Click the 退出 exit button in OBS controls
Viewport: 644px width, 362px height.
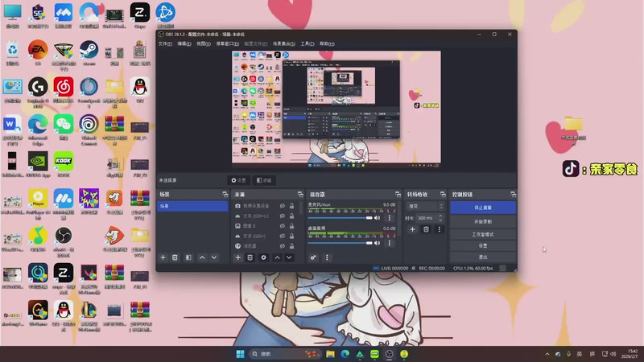483,257
